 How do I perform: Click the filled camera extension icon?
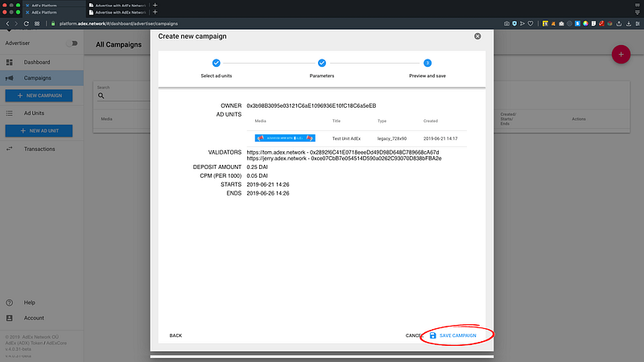pyautogui.click(x=561, y=24)
